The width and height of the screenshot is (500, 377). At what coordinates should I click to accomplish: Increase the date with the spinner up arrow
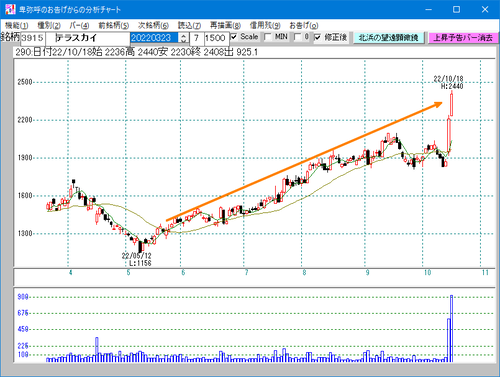[183, 35]
